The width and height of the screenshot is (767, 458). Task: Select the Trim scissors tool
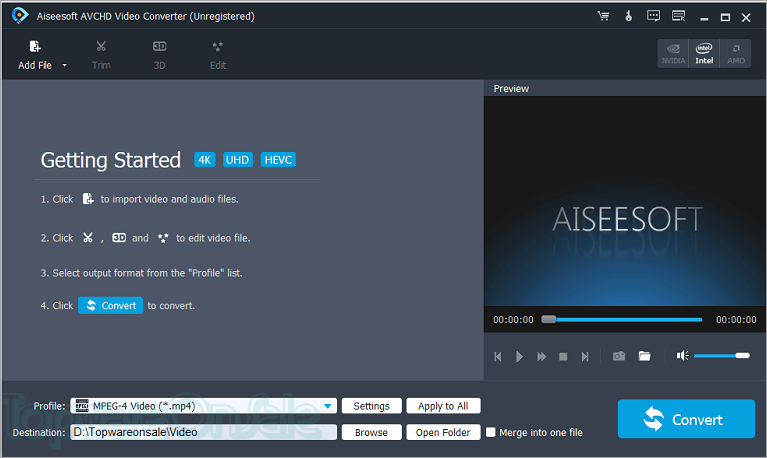(101, 55)
